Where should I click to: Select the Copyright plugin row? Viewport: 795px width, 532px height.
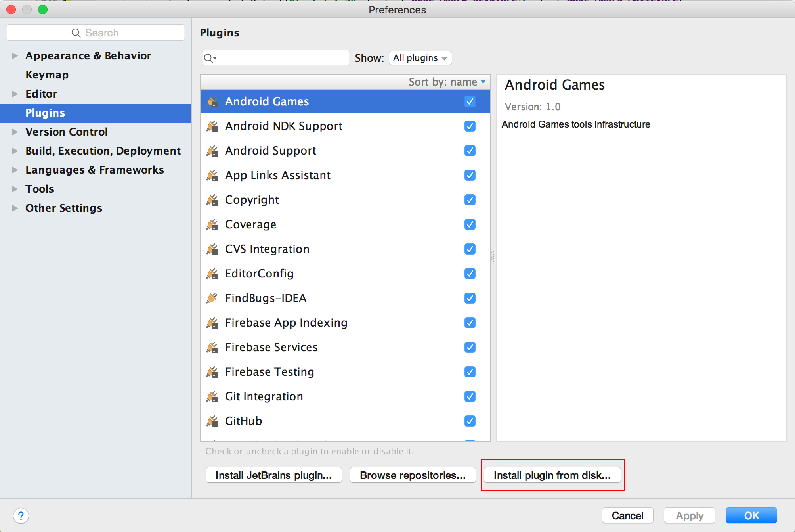(345, 200)
